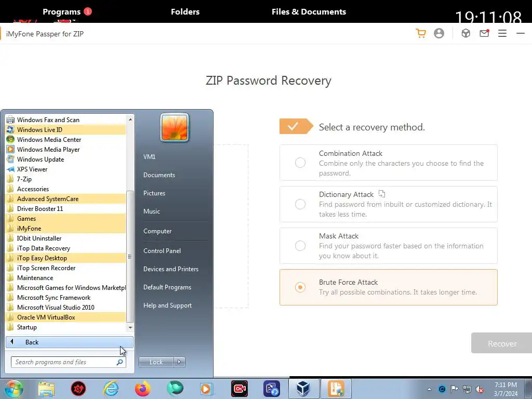Click the Lock button
This screenshot has width=532, height=399.
(156, 362)
